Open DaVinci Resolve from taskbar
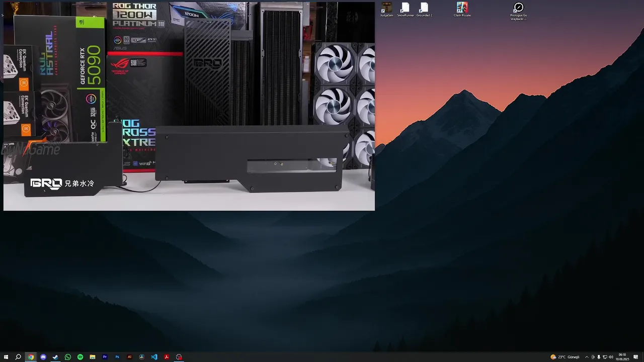 pyautogui.click(x=142, y=357)
